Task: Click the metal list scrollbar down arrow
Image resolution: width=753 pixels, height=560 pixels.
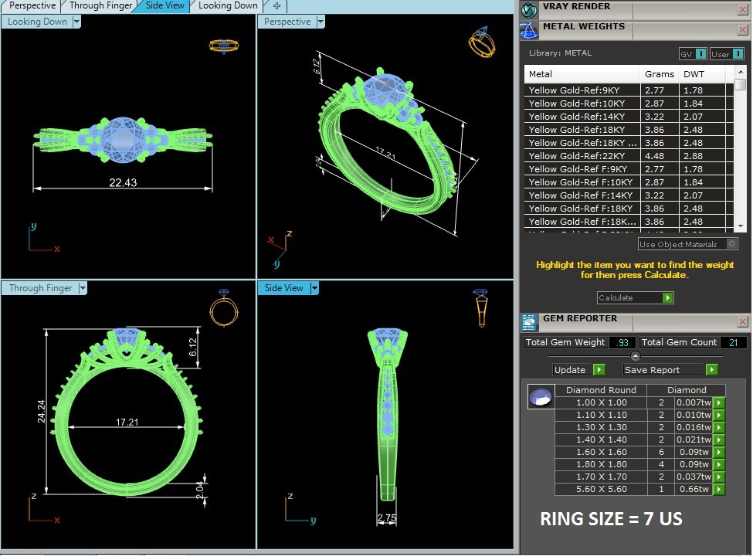Action: pos(740,225)
